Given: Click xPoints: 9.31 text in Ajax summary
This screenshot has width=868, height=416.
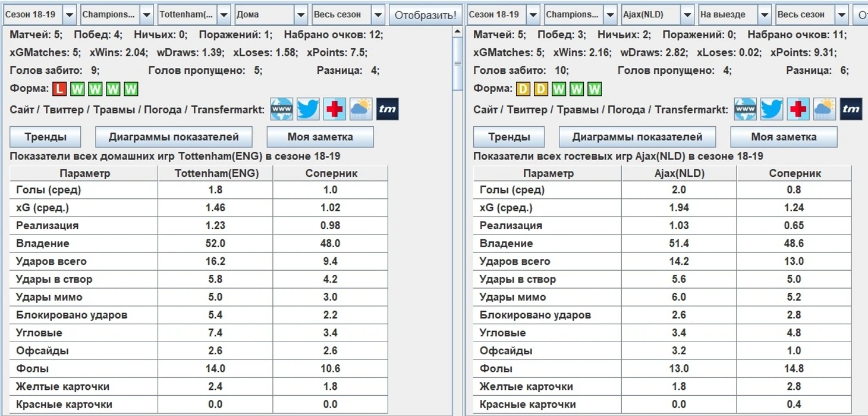Looking at the screenshot, I should coord(803,52).
